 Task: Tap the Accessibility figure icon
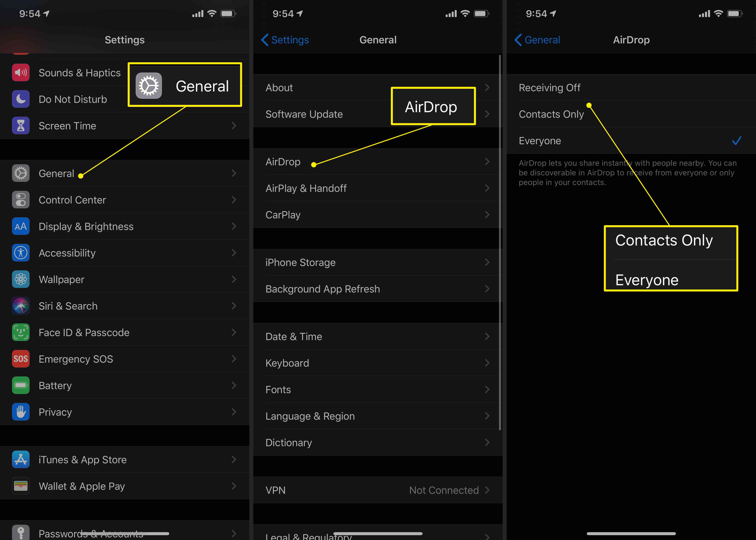pyautogui.click(x=21, y=253)
